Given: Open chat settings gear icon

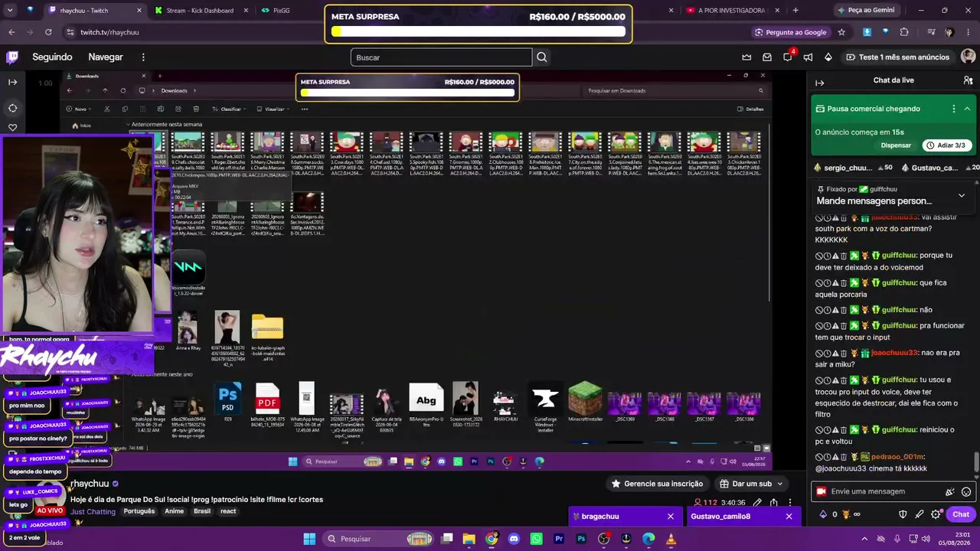Looking at the screenshot, I should pos(936,514).
